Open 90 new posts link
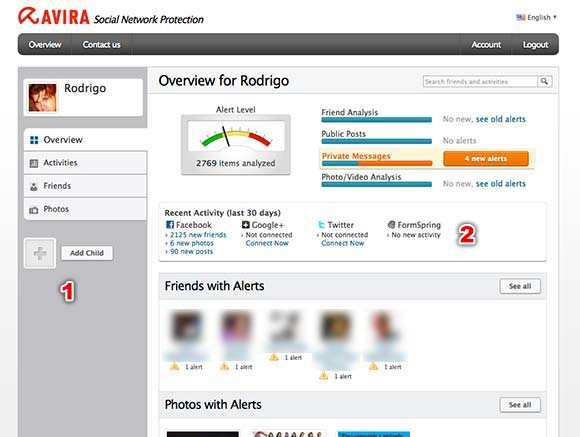The width and height of the screenshot is (580, 437). (x=191, y=251)
